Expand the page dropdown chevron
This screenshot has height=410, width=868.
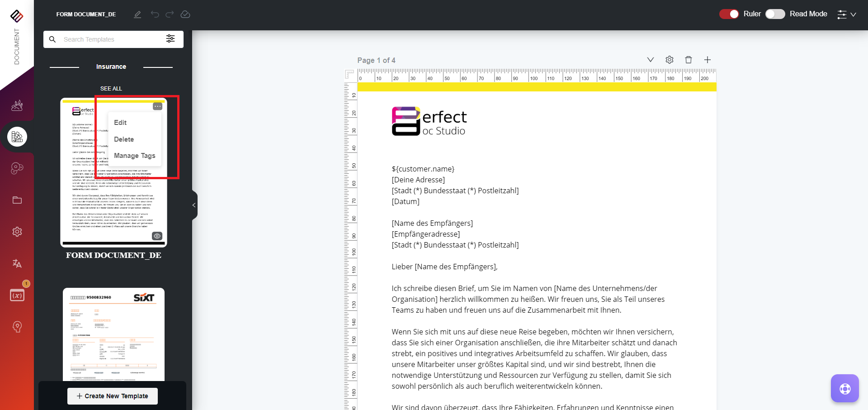pyautogui.click(x=651, y=60)
